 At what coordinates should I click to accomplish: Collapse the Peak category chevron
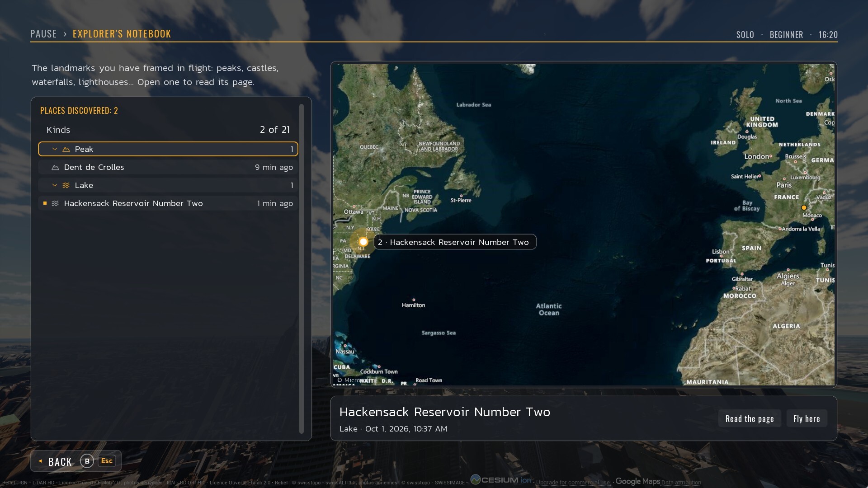(54, 149)
